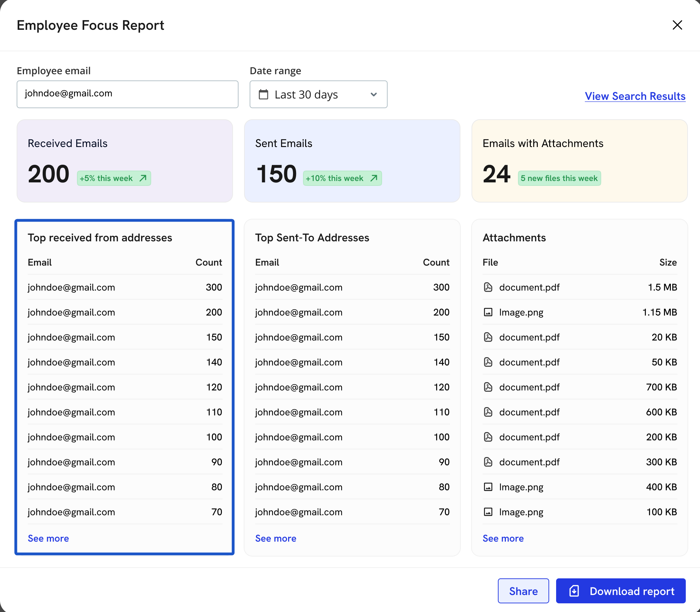This screenshot has width=700, height=612.
Task: Click arrow icon in +10% this week badge
Action: 374,178
